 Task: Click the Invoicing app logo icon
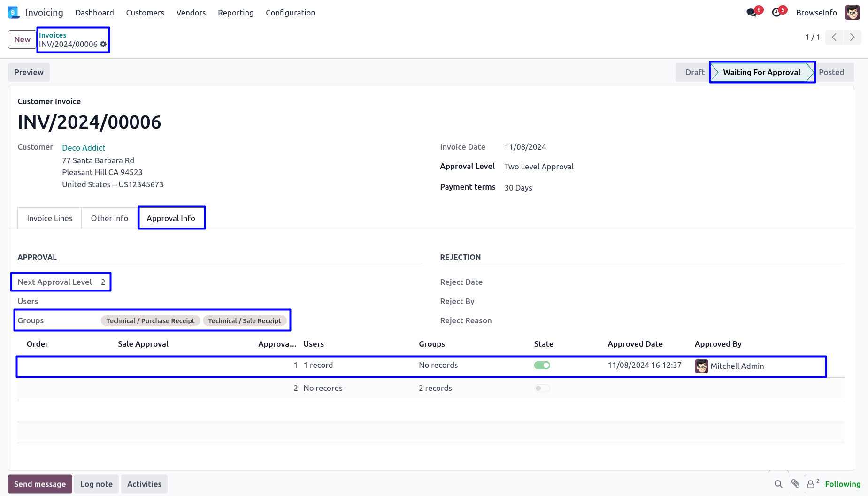click(14, 13)
